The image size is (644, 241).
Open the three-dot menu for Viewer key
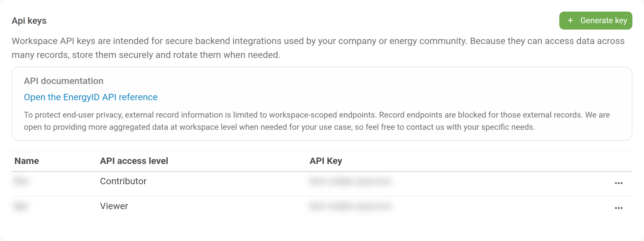tap(618, 208)
